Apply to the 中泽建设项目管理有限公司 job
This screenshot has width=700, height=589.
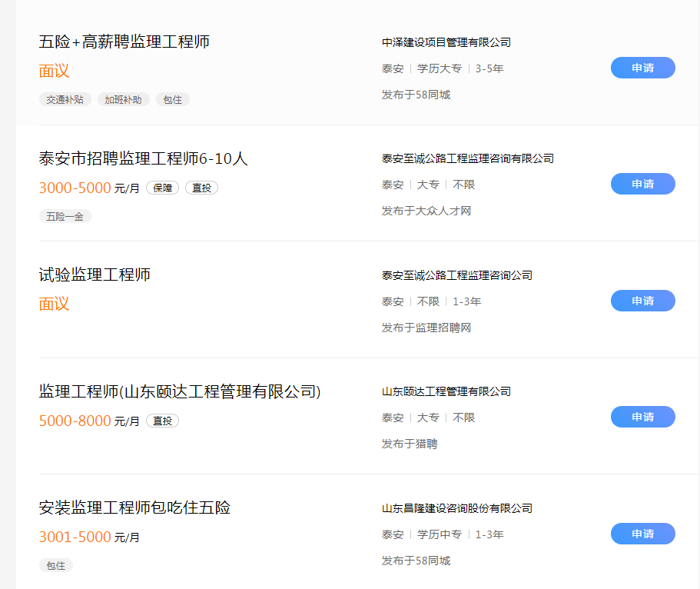tap(642, 68)
